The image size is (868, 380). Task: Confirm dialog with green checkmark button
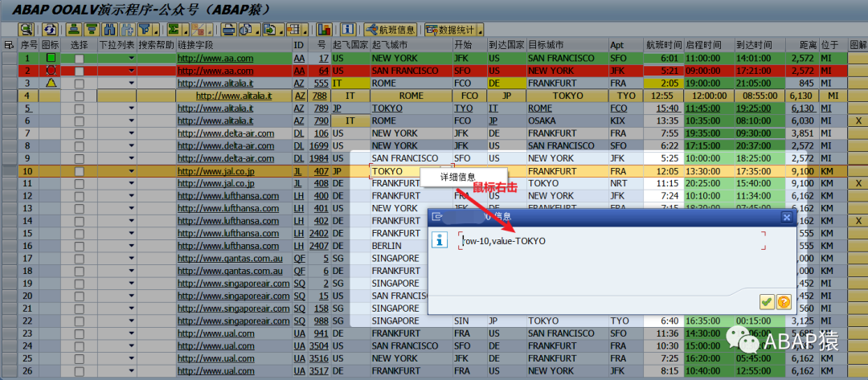point(767,302)
